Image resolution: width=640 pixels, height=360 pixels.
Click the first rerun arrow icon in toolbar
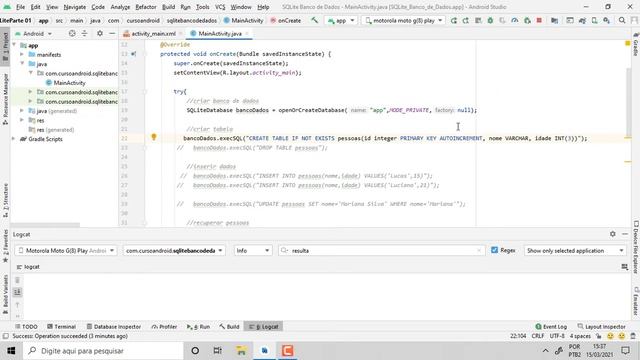pos(453,20)
